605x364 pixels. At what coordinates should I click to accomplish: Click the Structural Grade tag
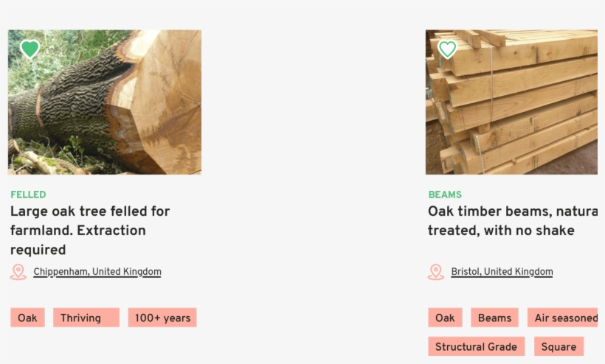pos(476,346)
